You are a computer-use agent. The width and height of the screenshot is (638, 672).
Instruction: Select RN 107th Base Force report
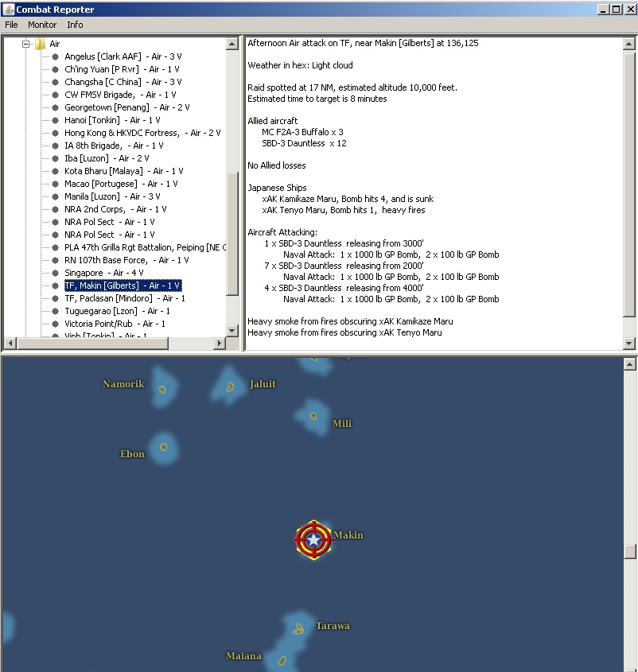[126, 260]
